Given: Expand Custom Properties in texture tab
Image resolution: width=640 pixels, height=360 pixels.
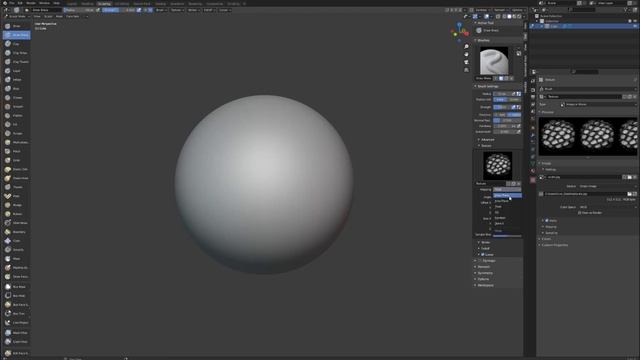Looking at the screenshot, I should click(555, 245).
